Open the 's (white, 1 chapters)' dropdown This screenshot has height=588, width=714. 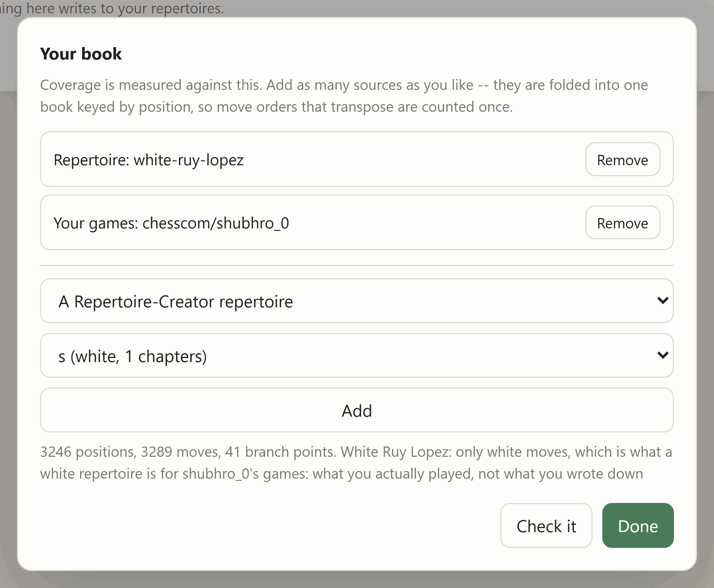tap(357, 356)
